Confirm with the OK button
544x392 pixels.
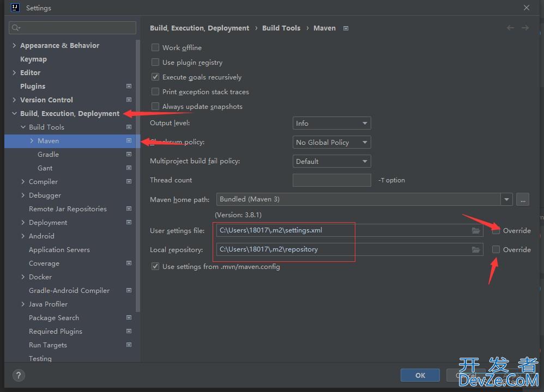coord(420,375)
